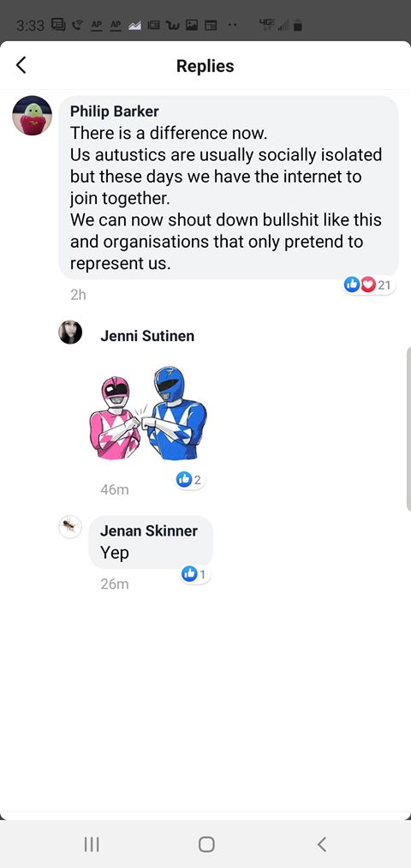Click the Jenni Sutinen name link
411x868 pixels.
click(147, 336)
